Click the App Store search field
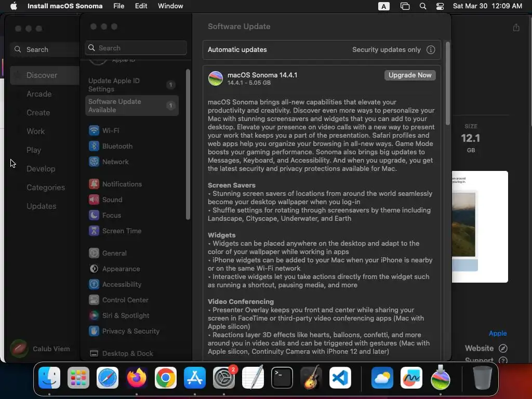Image resolution: width=532 pixels, height=399 pixels. pyautogui.click(x=45, y=49)
